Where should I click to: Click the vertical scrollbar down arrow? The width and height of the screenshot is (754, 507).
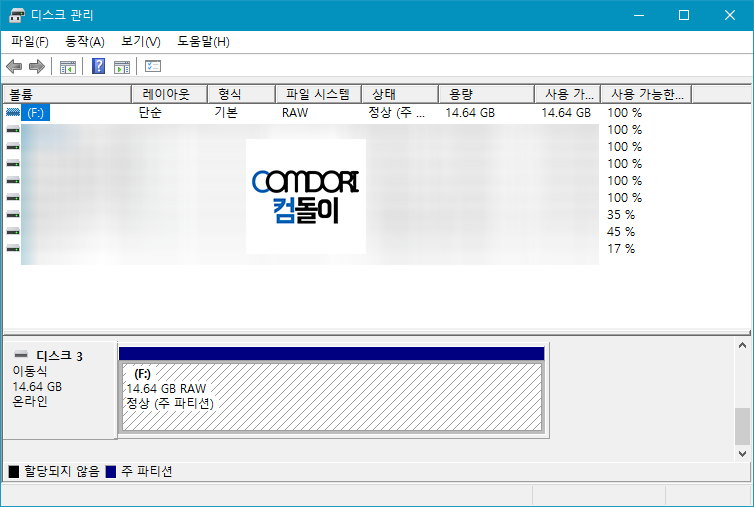(742, 454)
